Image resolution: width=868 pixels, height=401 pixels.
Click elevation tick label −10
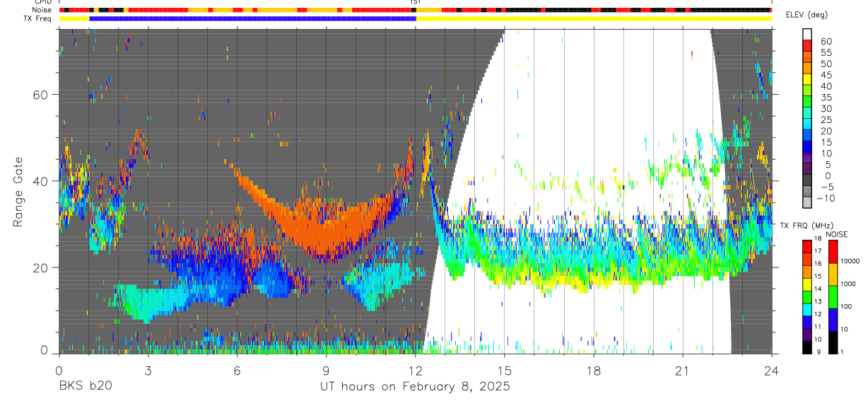click(826, 199)
